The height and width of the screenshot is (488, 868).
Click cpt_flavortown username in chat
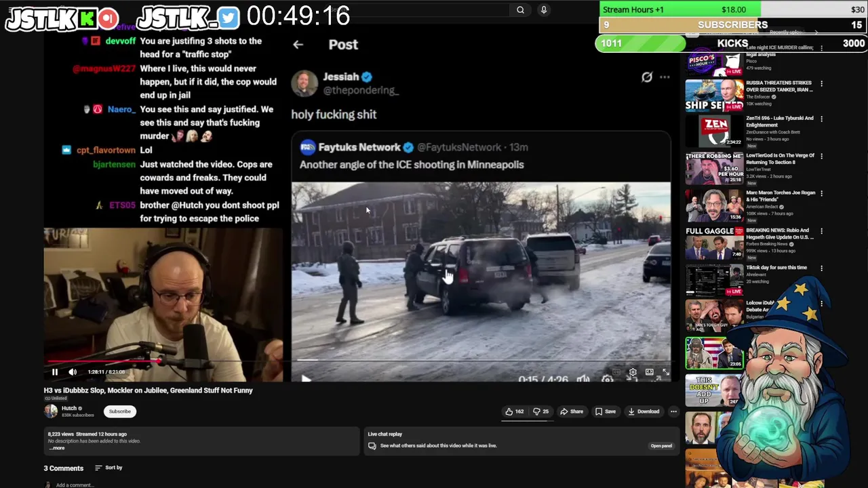pyautogui.click(x=105, y=150)
